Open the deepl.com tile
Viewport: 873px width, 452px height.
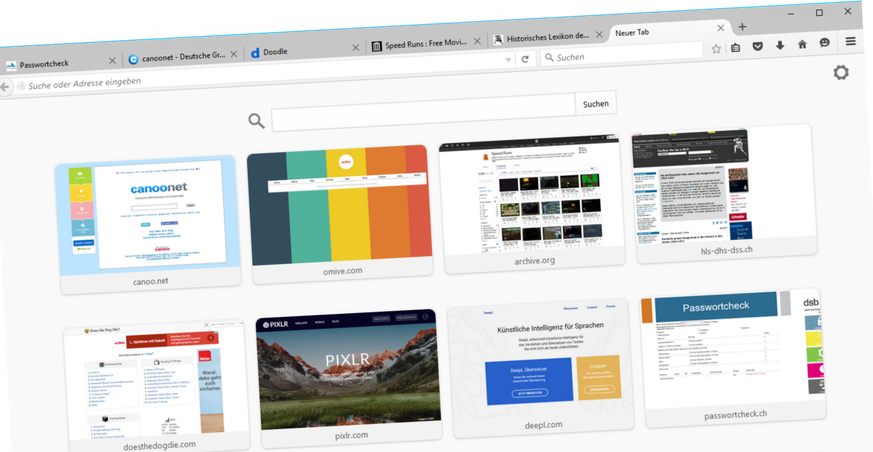click(x=541, y=368)
